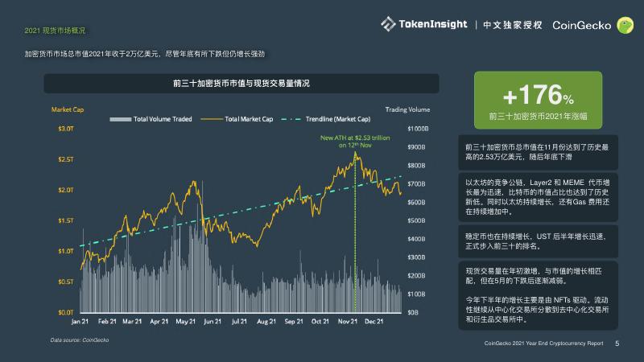This screenshot has width=644, height=362.
Task: Click the CoinGecko 2021 Year End Cryptocurrency Report footer
Action: [544, 343]
